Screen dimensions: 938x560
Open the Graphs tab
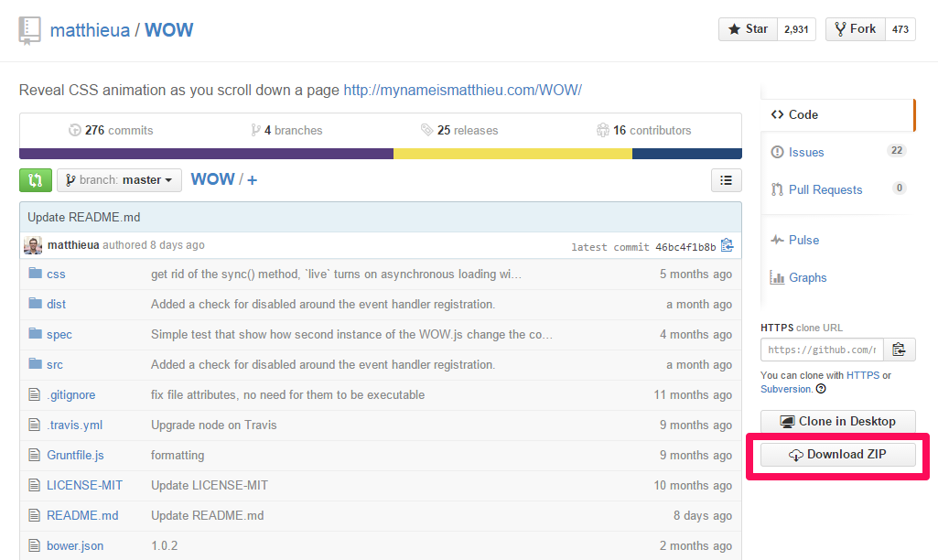[x=799, y=277]
